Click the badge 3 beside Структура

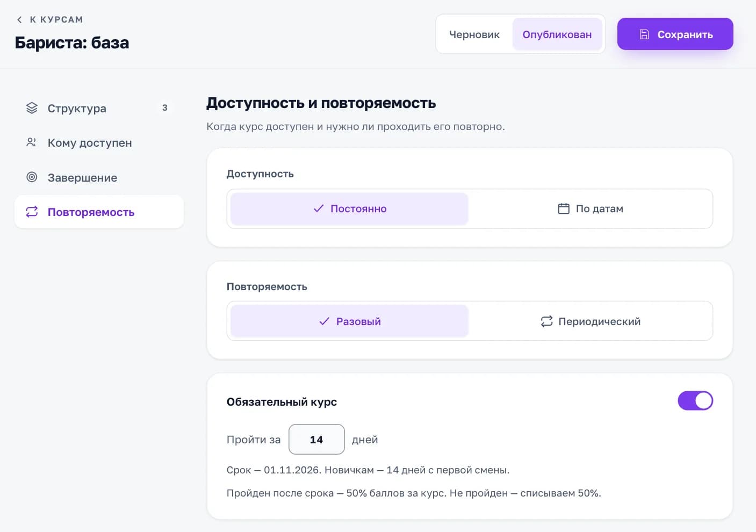tap(164, 108)
